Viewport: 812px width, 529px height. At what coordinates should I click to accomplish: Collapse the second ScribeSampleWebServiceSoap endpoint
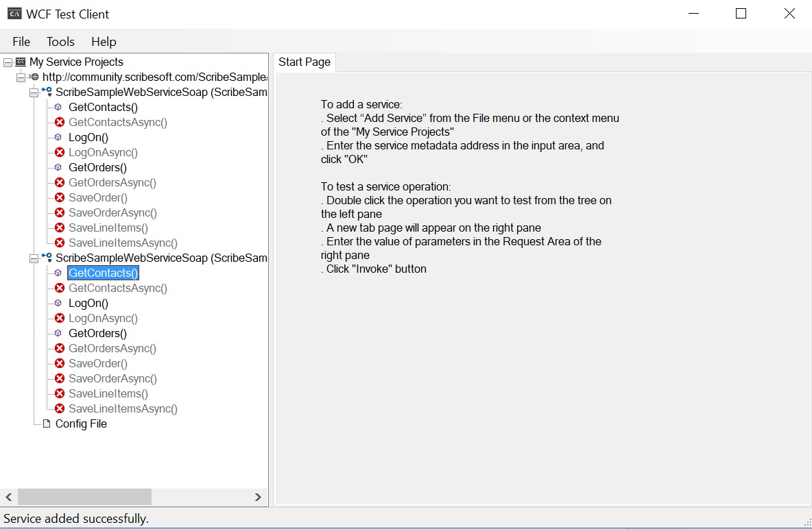[33, 258]
